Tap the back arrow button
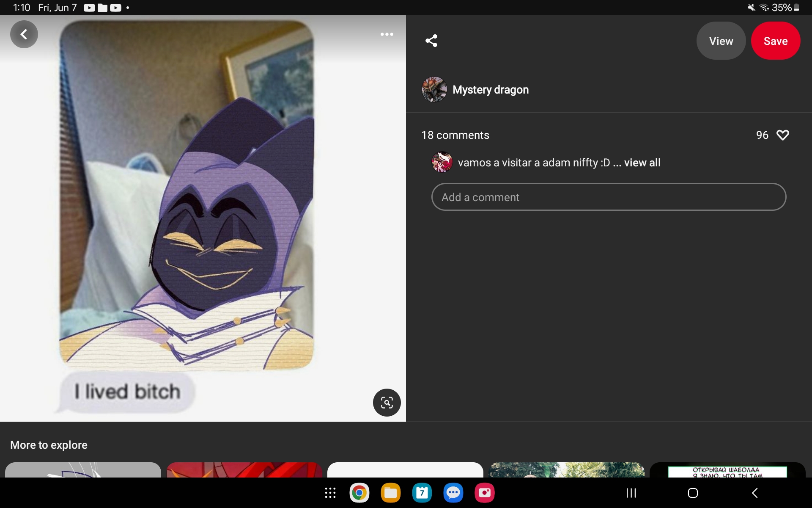The height and width of the screenshot is (508, 812). point(24,34)
